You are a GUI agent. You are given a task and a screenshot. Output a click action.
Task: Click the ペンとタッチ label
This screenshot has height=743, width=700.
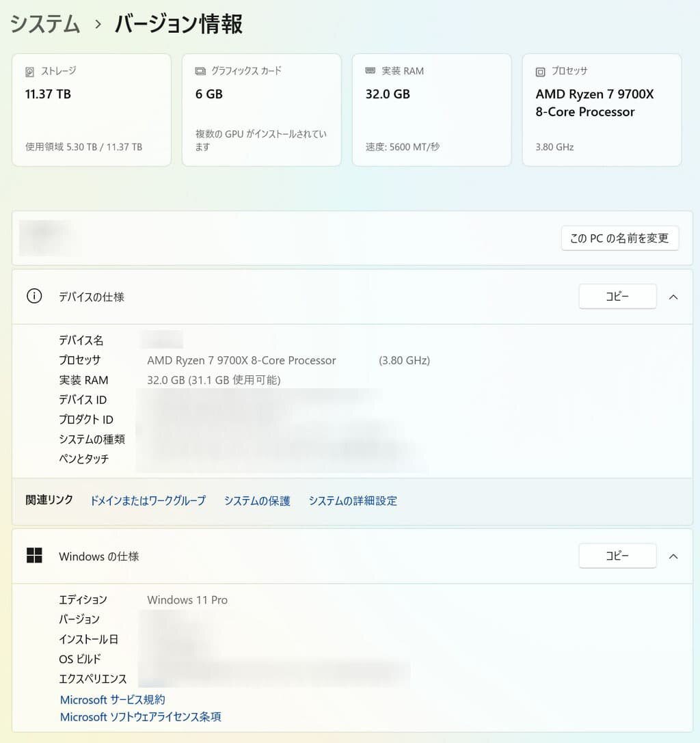84,459
